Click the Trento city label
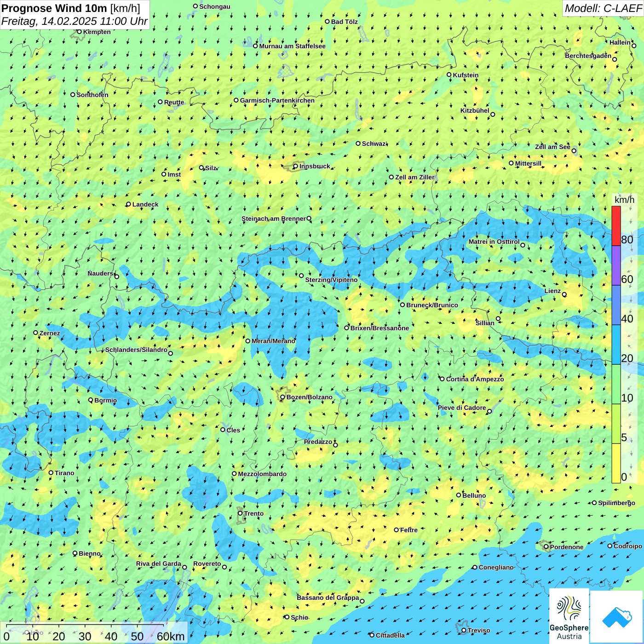 click(254, 513)
